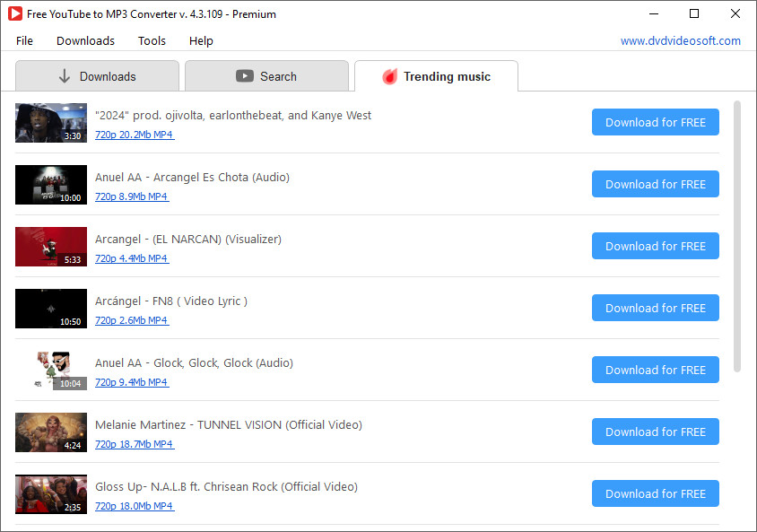Click the 3:30 thumbnail of "2024" video
The image size is (757, 532).
[51, 123]
